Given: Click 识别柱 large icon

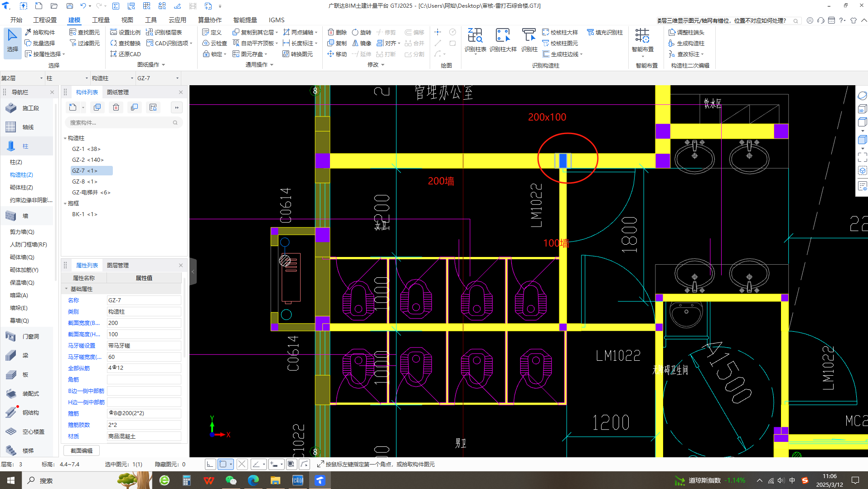Looking at the screenshot, I should click(529, 40).
